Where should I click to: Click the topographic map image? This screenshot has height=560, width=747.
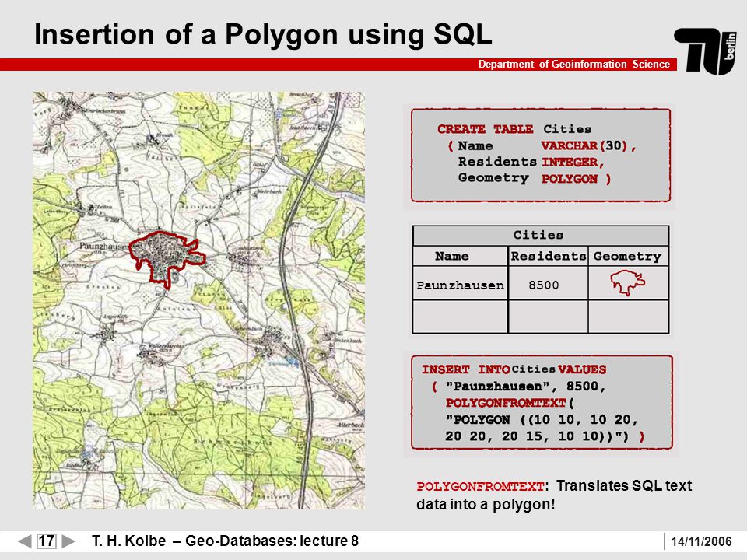pyautogui.click(x=198, y=300)
